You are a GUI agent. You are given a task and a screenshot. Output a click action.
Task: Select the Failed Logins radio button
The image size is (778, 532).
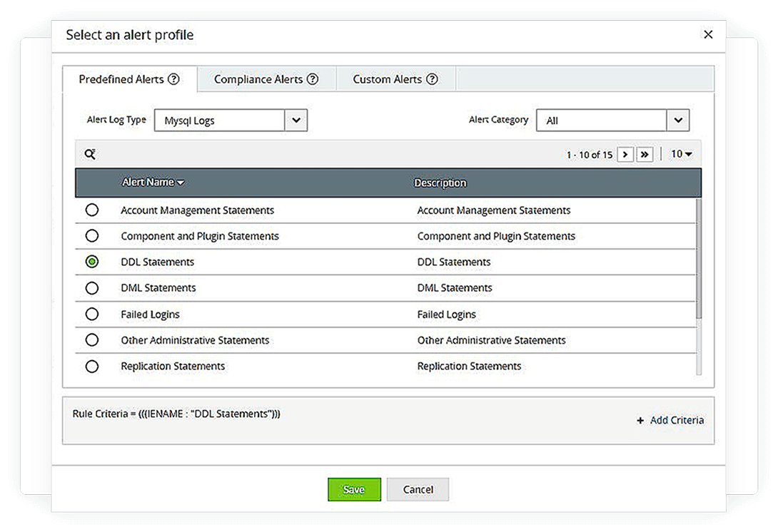[x=92, y=314]
